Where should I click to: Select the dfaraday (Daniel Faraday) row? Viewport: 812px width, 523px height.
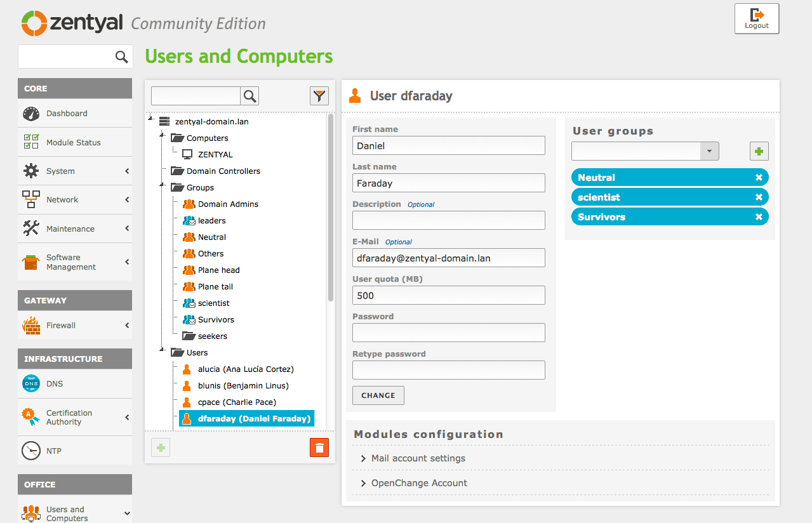point(246,418)
